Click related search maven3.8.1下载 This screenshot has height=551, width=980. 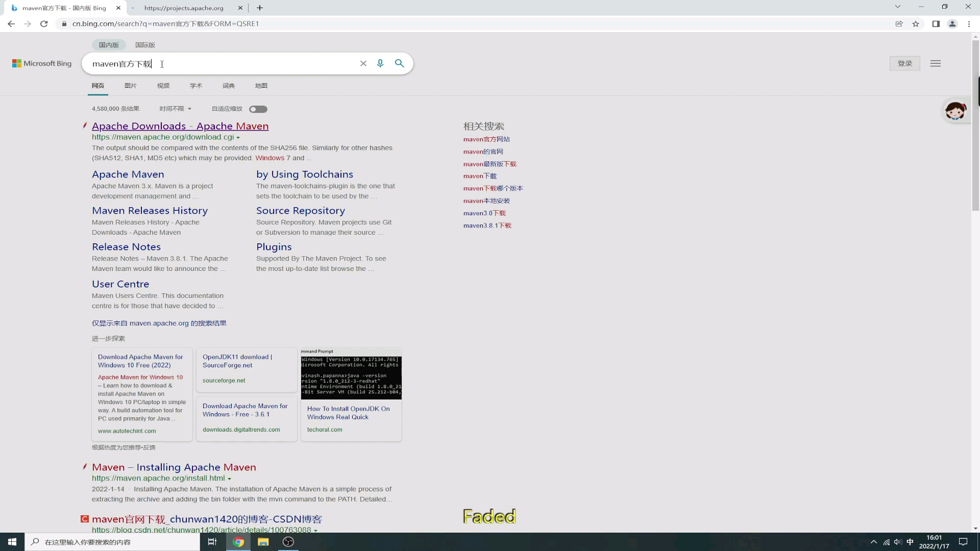click(x=487, y=226)
